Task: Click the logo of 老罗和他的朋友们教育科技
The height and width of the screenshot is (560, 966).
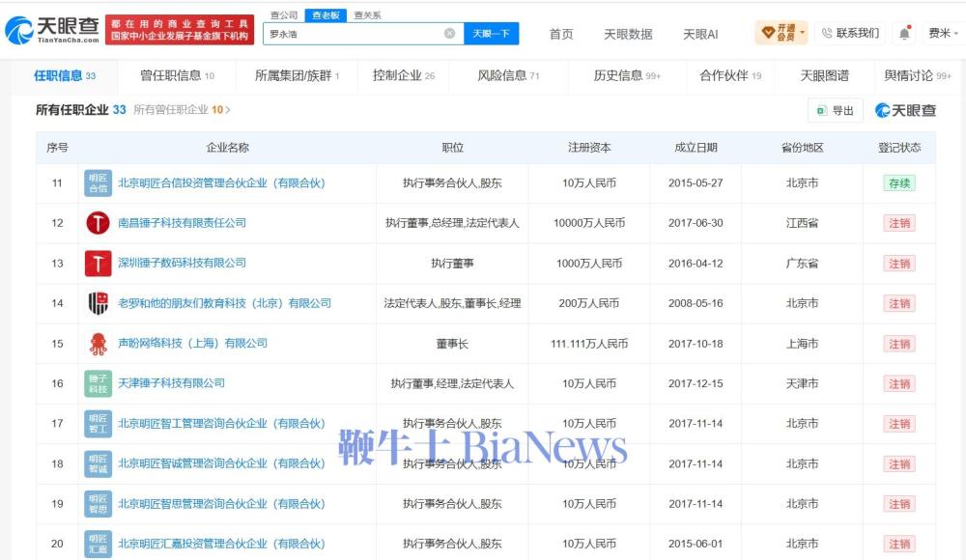Action: 98,303
